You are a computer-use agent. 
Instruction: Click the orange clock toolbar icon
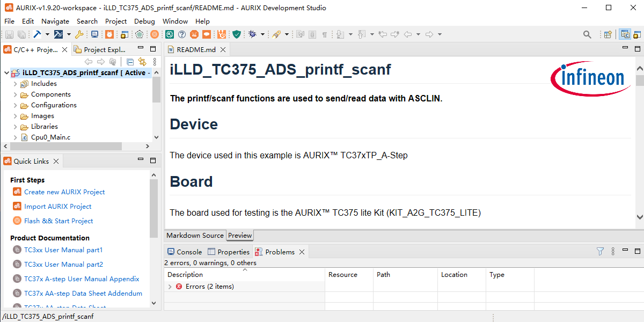(x=109, y=34)
